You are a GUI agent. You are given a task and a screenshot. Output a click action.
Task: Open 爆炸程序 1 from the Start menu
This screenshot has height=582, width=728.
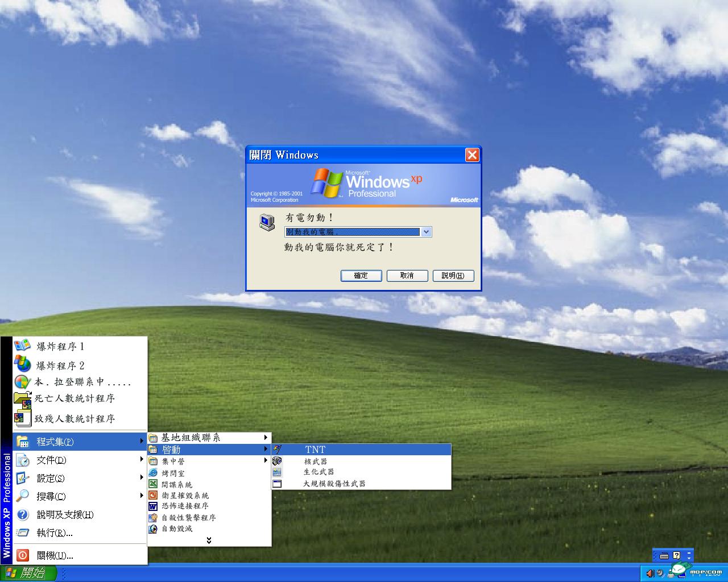(80, 346)
